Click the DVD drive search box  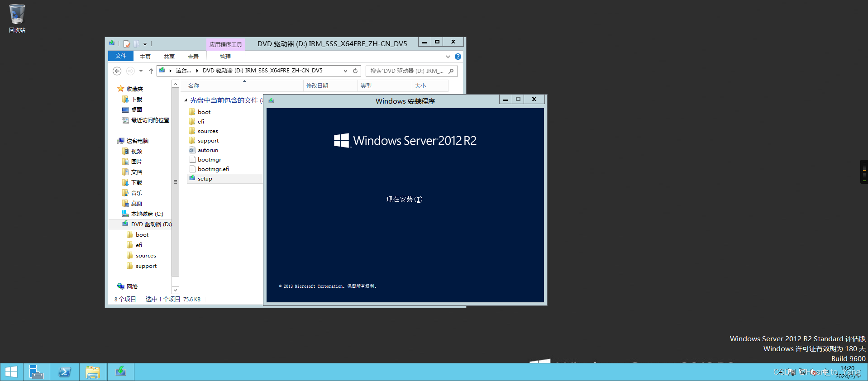point(407,71)
